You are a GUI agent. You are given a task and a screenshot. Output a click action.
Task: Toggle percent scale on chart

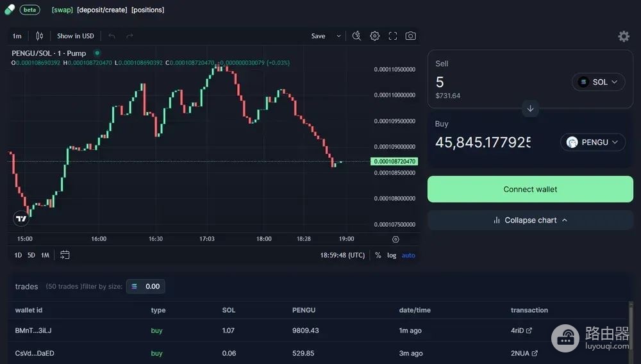[378, 255]
